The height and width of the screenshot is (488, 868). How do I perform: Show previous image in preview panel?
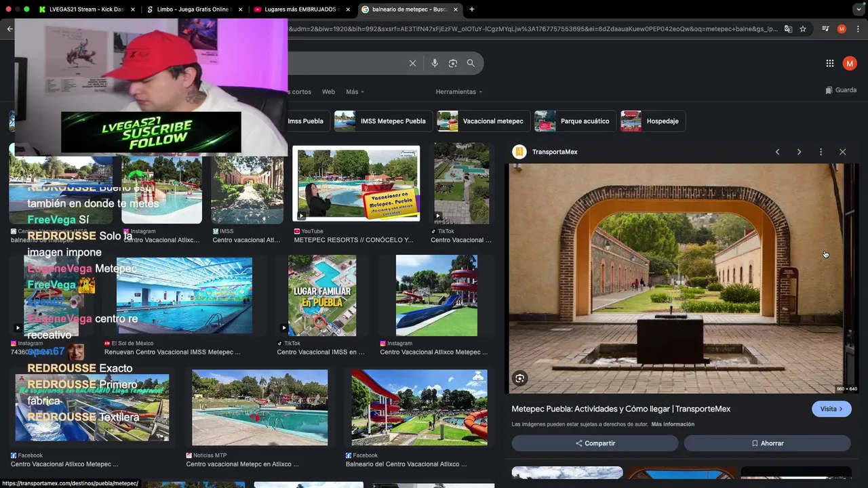778,152
